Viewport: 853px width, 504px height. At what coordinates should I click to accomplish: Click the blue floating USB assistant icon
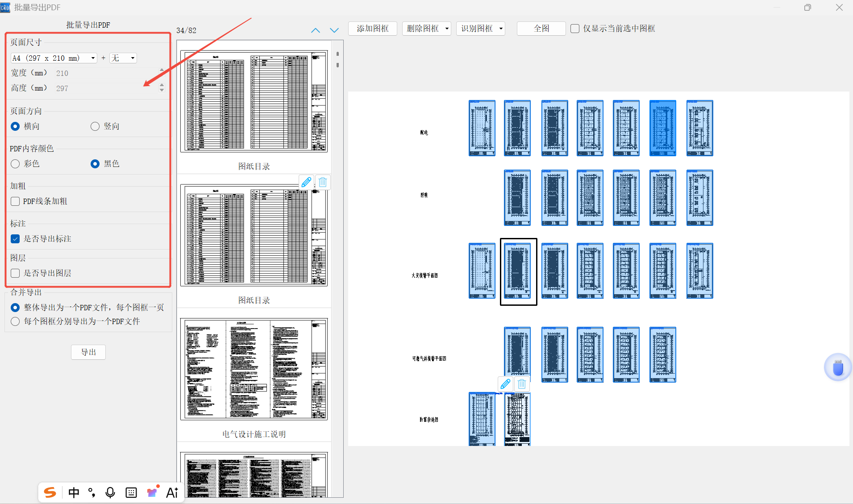837,368
